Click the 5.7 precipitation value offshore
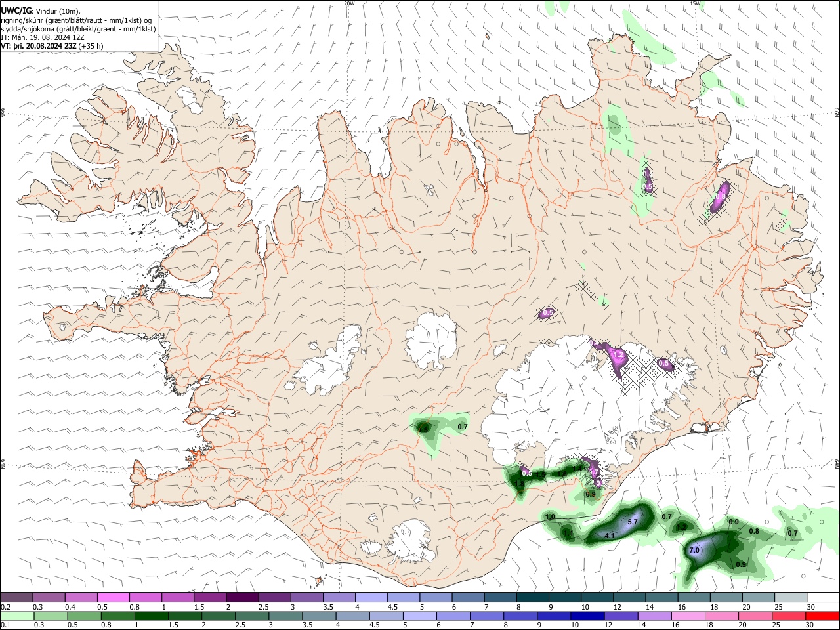 tap(633, 522)
